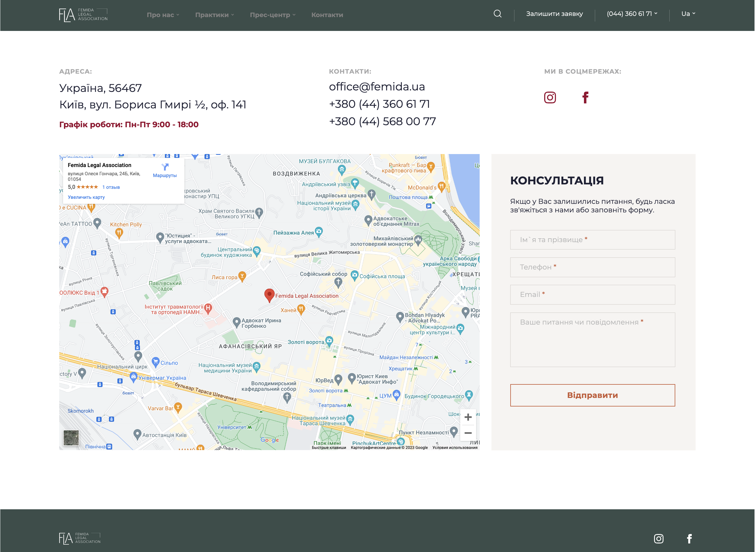756x552 pixels.
Task: Click the office@femida.ua email link
Action: tap(377, 87)
